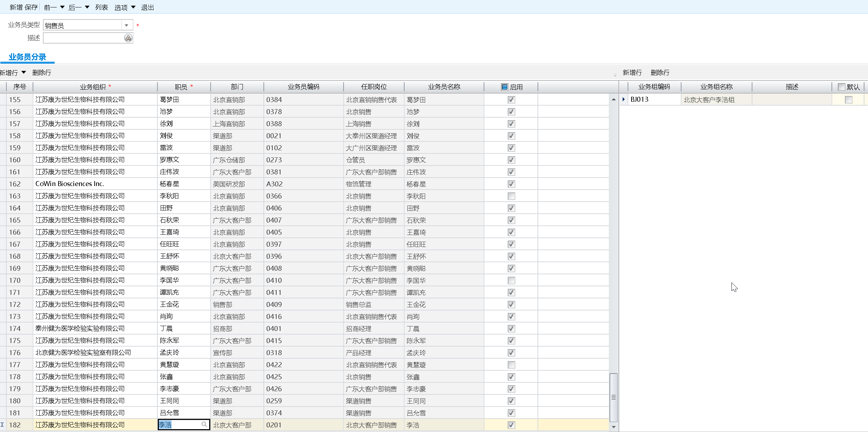
Task: Uncheck 启用 for 杨春星 row 162
Action: [511, 184]
